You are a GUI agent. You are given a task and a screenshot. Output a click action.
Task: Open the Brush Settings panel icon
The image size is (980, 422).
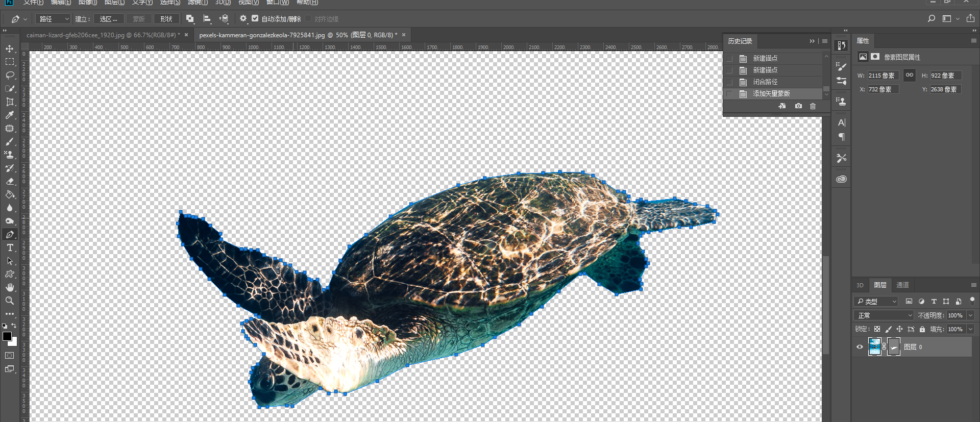tap(841, 66)
